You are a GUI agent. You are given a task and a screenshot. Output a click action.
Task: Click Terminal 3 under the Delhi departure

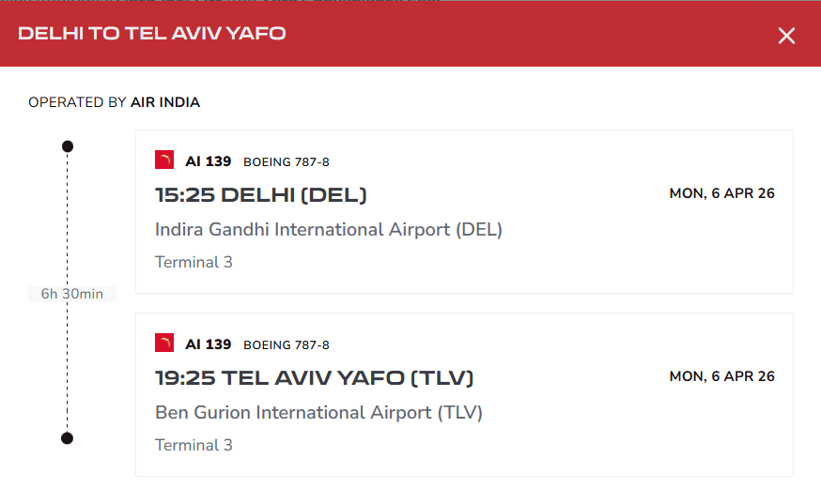coord(194,262)
